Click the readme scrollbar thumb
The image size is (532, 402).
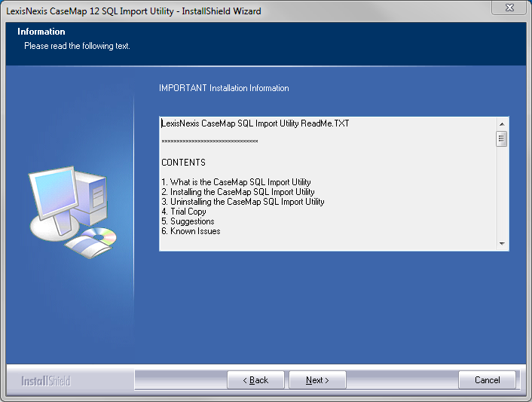coord(501,139)
